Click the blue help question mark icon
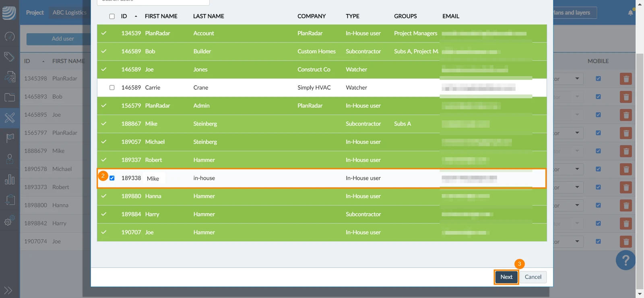The width and height of the screenshot is (644, 298). click(625, 260)
